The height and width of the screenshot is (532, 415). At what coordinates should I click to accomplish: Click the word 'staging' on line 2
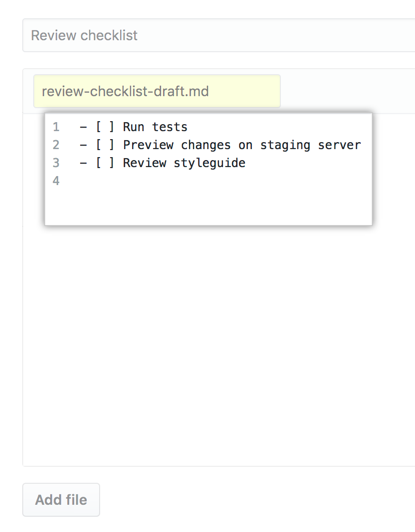coord(285,145)
